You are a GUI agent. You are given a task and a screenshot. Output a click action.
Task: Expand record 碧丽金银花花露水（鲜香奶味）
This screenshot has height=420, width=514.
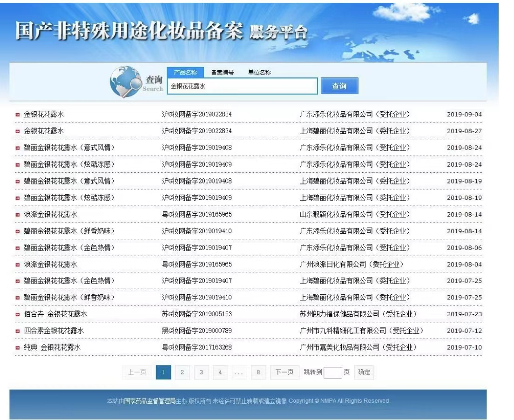coord(18,231)
